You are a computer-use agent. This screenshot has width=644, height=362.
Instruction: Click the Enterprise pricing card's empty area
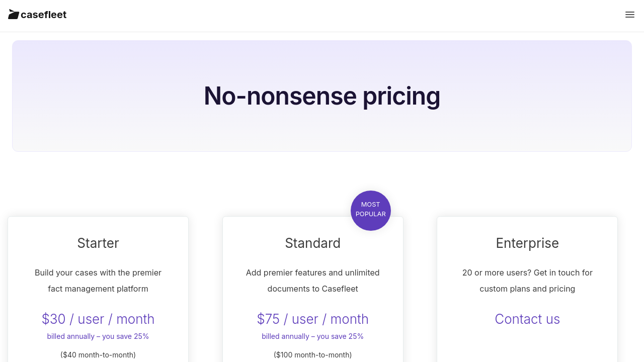[x=527, y=347]
